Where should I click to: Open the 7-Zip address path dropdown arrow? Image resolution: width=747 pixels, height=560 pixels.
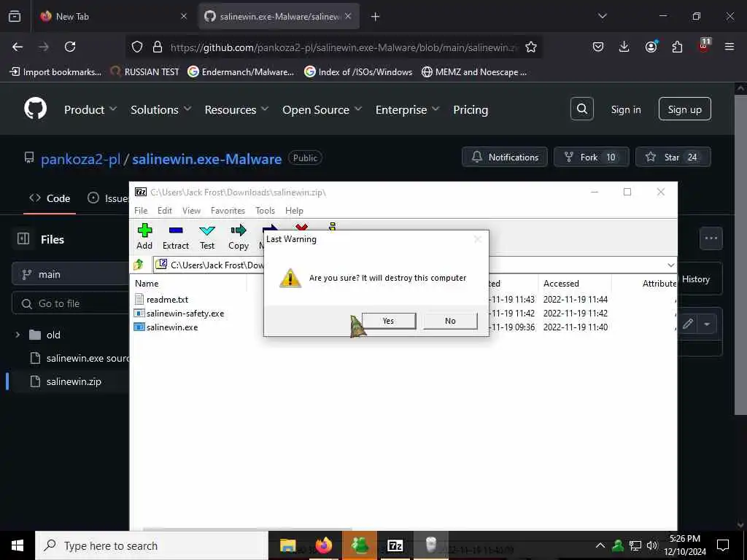point(671,265)
